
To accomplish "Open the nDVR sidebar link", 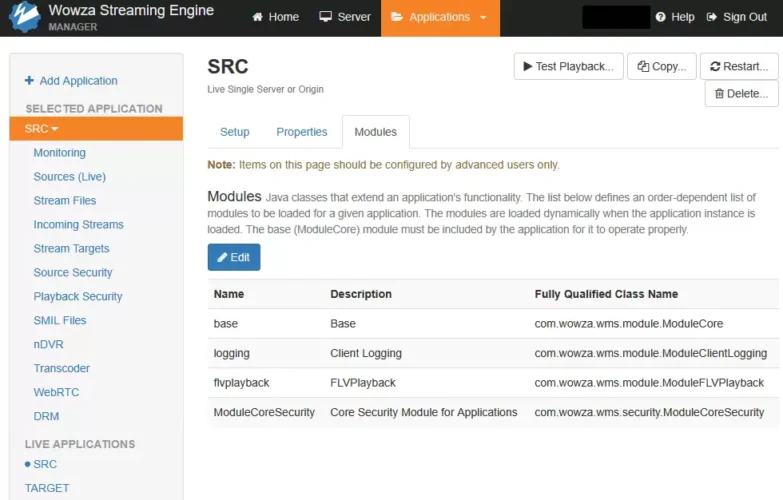I will pos(48,344).
